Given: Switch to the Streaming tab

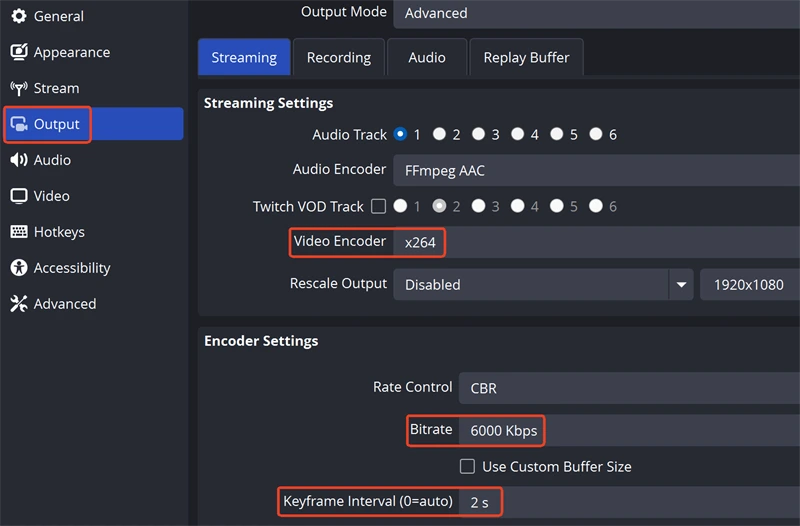Looking at the screenshot, I should point(244,57).
